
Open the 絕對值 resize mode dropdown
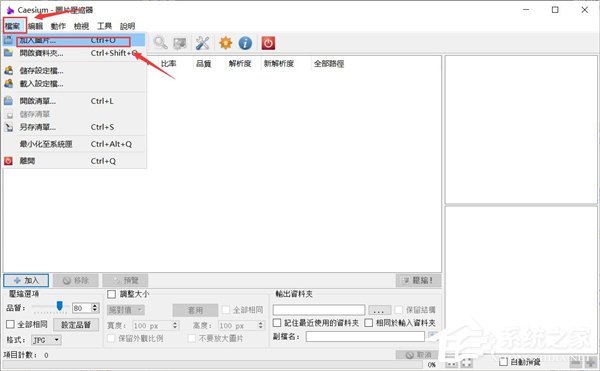pos(126,310)
